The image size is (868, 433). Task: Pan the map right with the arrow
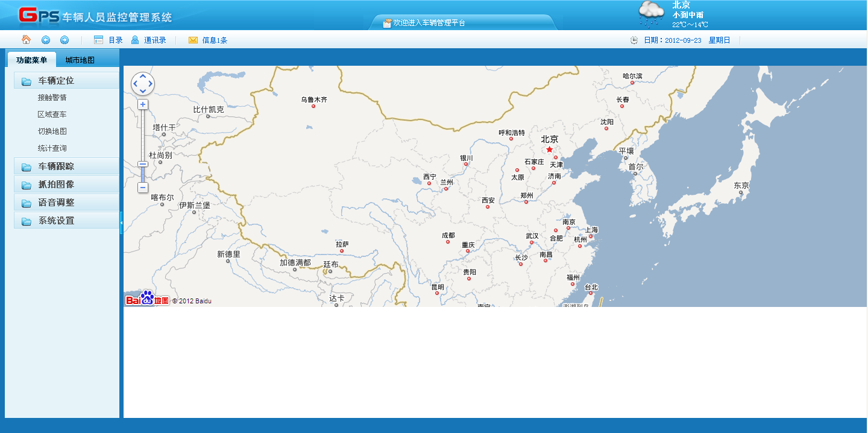pyautogui.click(x=151, y=84)
